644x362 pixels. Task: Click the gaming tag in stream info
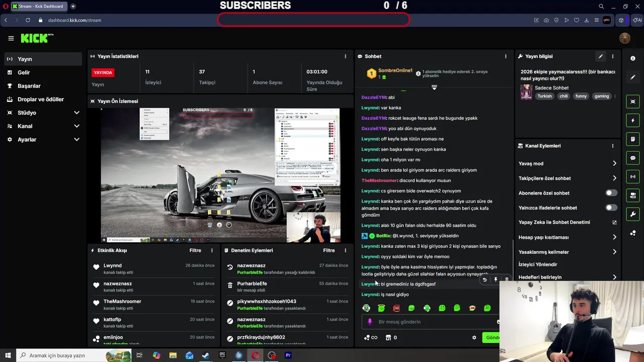602,96
